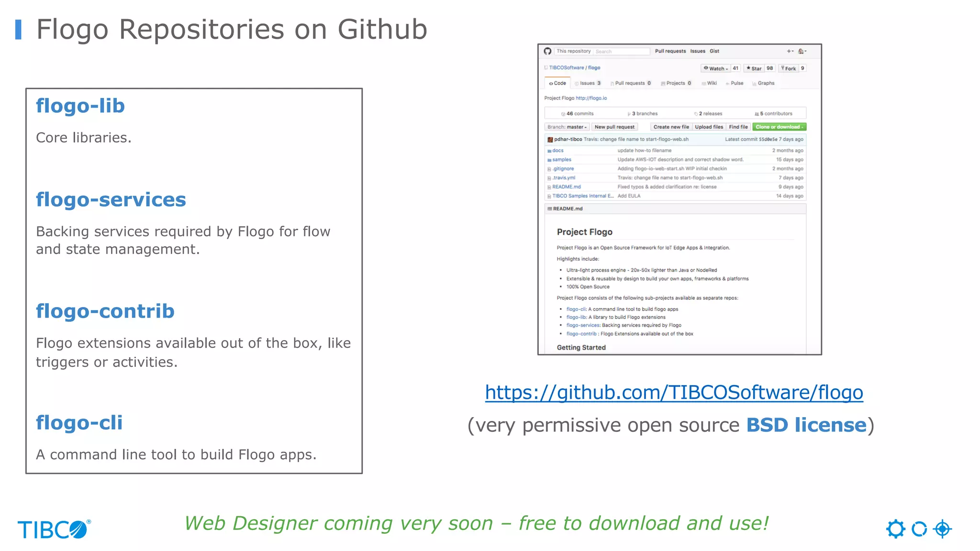Viewport: 980px width, 551px height.
Task: Open the plus create-new menu
Action: click(x=790, y=51)
